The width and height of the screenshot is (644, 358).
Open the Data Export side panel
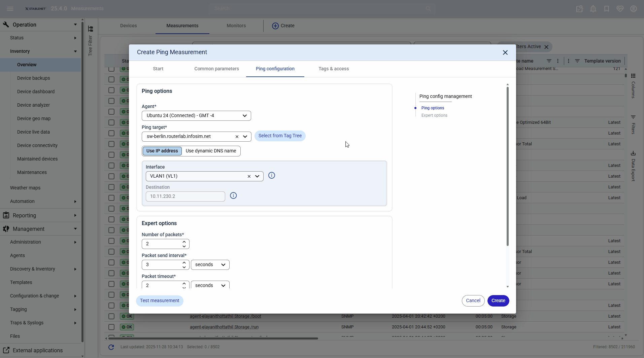[x=633, y=153]
